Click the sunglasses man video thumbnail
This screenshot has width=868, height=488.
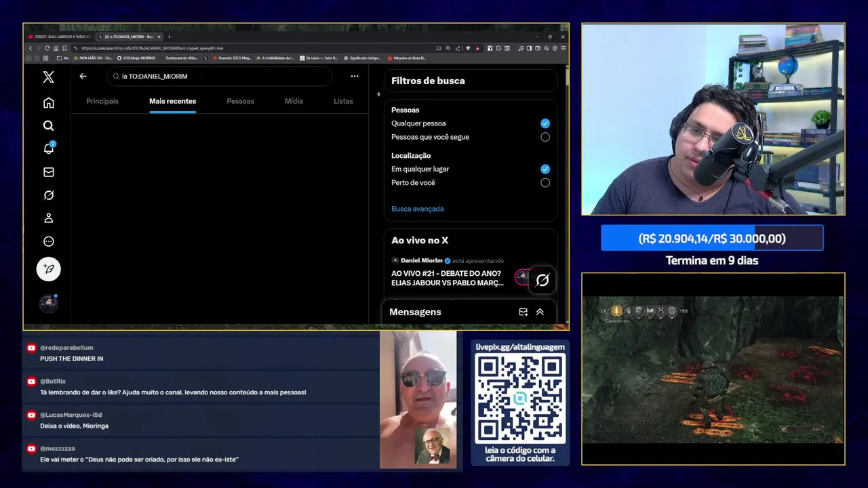point(418,400)
